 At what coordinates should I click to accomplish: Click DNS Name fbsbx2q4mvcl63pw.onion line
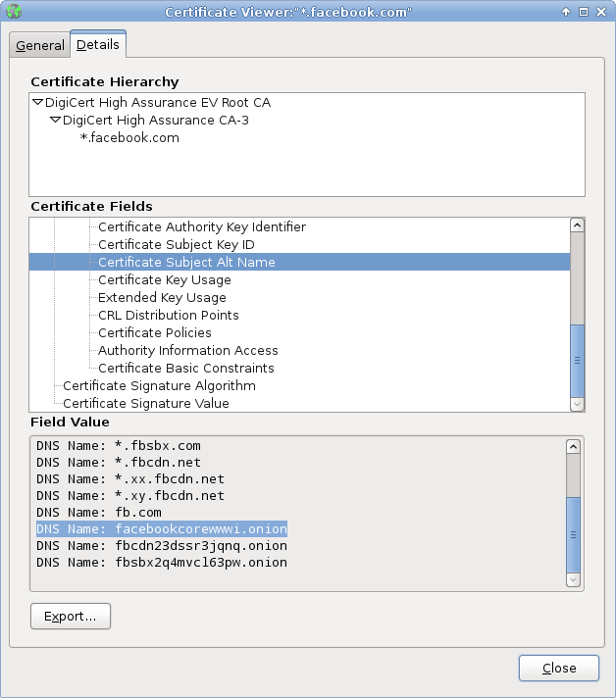pos(162,563)
